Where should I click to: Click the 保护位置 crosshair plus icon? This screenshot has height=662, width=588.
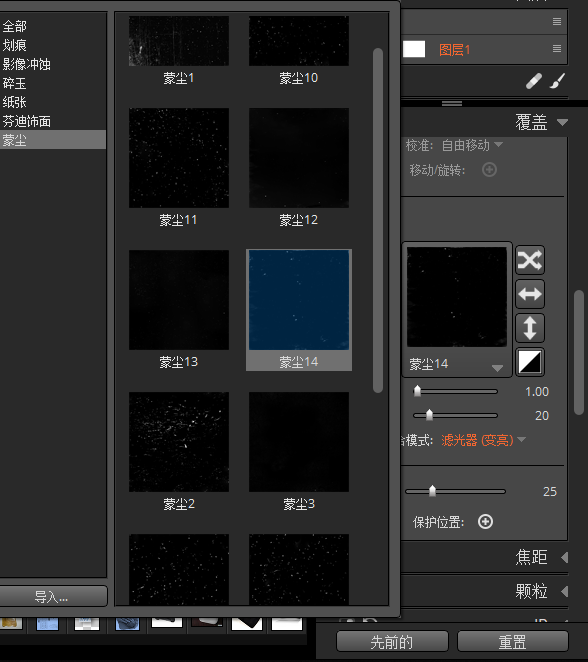(485, 522)
